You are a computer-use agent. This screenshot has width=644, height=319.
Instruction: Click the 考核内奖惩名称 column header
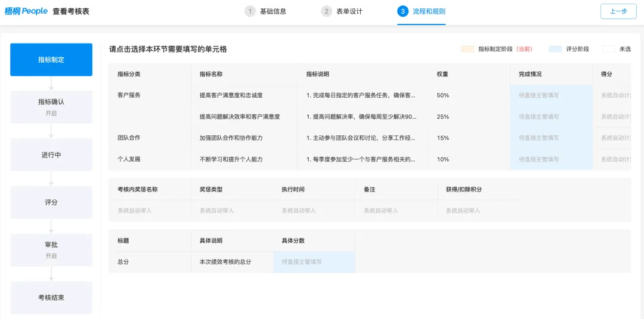[x=150, y=189]
